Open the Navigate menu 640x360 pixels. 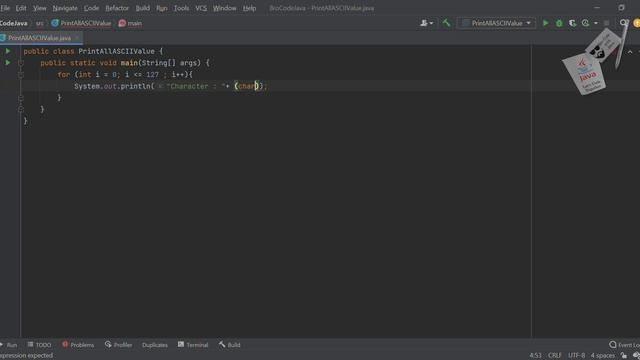point(65,8)
